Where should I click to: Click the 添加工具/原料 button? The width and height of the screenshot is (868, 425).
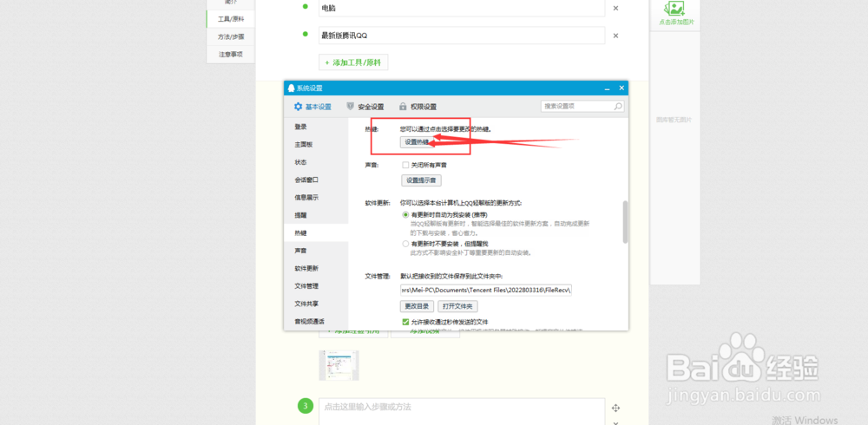click(353, 62)
